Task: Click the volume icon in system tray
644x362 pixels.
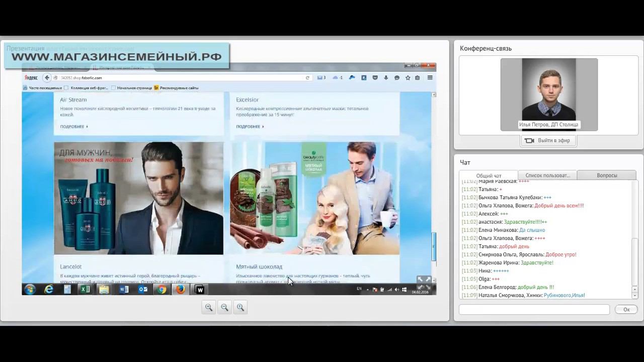Action: [x=397, y=290]
